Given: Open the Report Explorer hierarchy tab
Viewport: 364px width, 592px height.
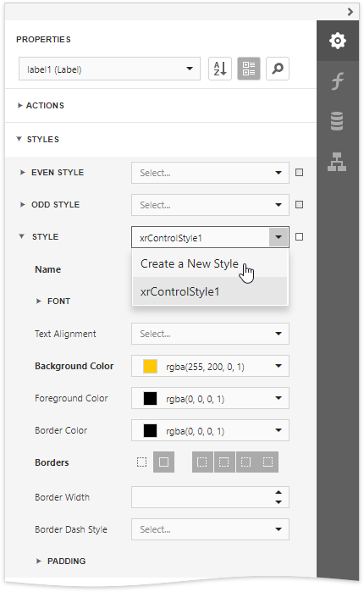Looking at the screenshot, I should [337, 162].
